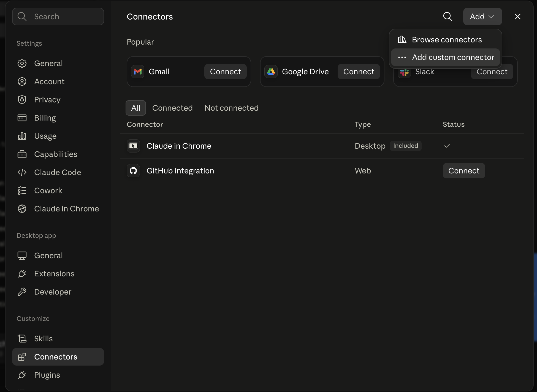Connect the GitHub Integration
537x392 pixels.
coord(464,171)
